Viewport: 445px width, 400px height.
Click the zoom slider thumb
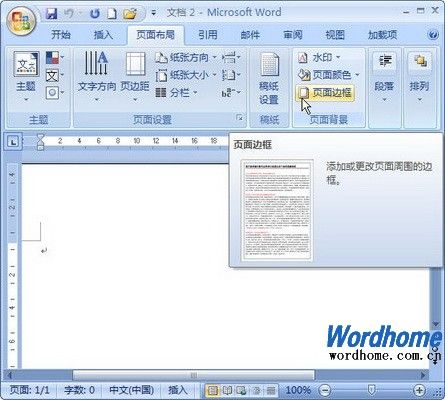371,389
